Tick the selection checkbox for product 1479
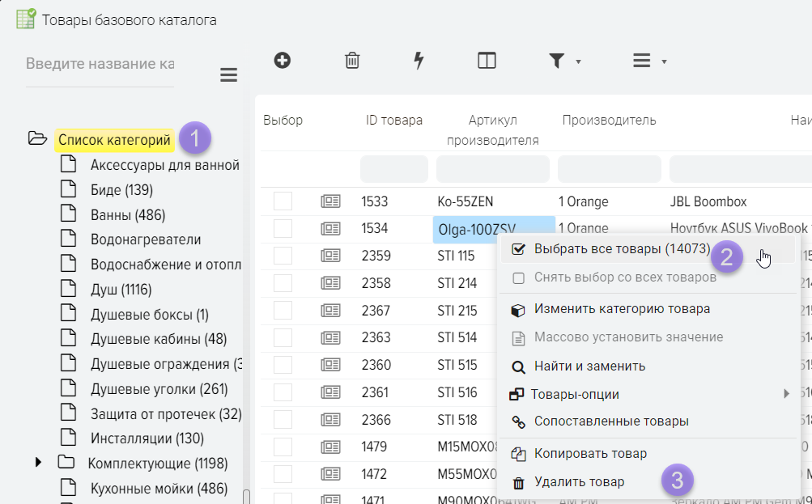This screenshot has width=812, height=504. pyautogui.click(x=283, y=447)
